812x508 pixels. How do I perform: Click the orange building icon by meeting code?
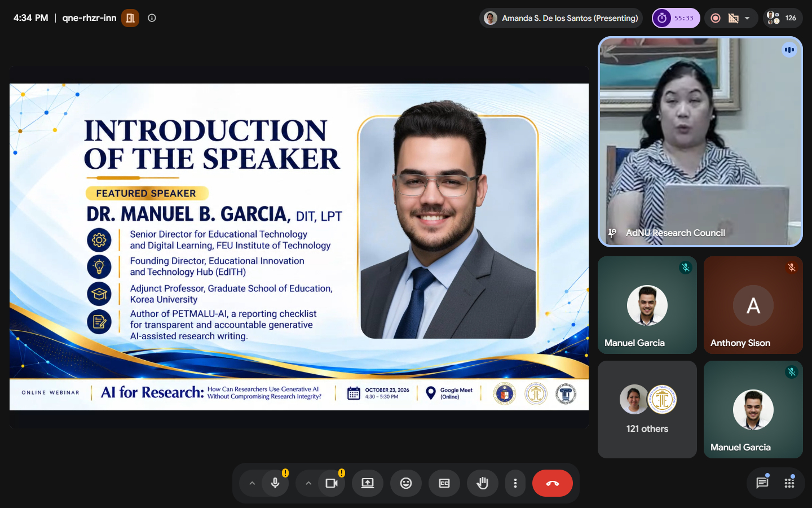tap(130, 18)
